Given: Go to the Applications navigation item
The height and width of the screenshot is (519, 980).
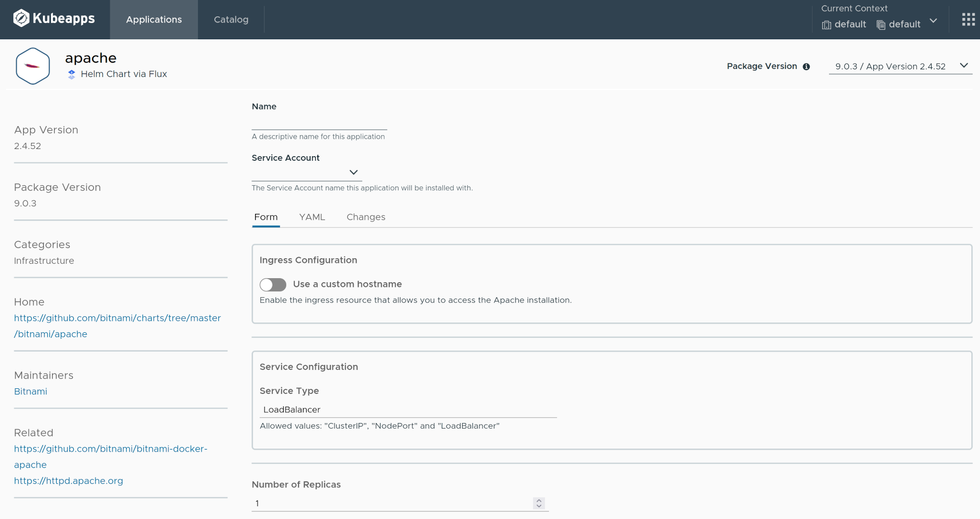Looking at the screenshot, I should pos(154,19).
